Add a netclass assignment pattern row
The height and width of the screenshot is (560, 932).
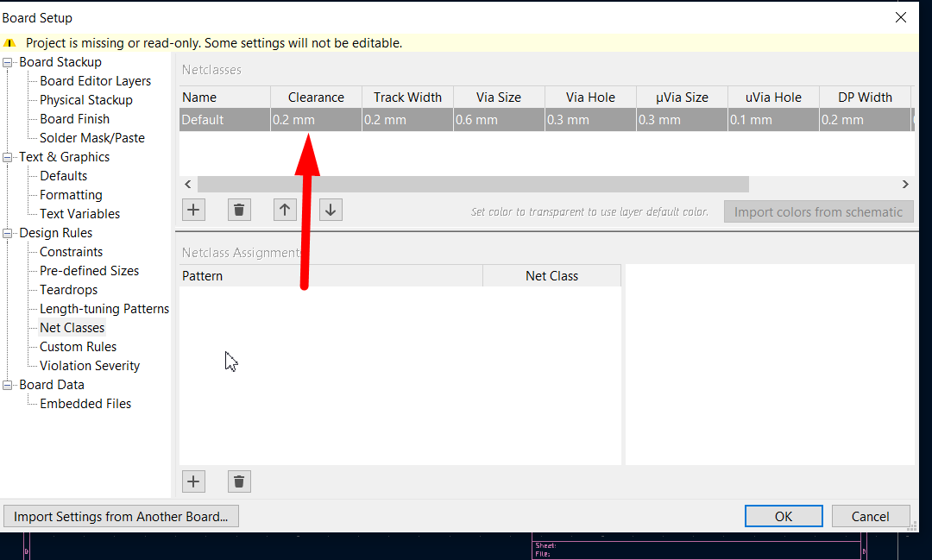tap(194, 481)
